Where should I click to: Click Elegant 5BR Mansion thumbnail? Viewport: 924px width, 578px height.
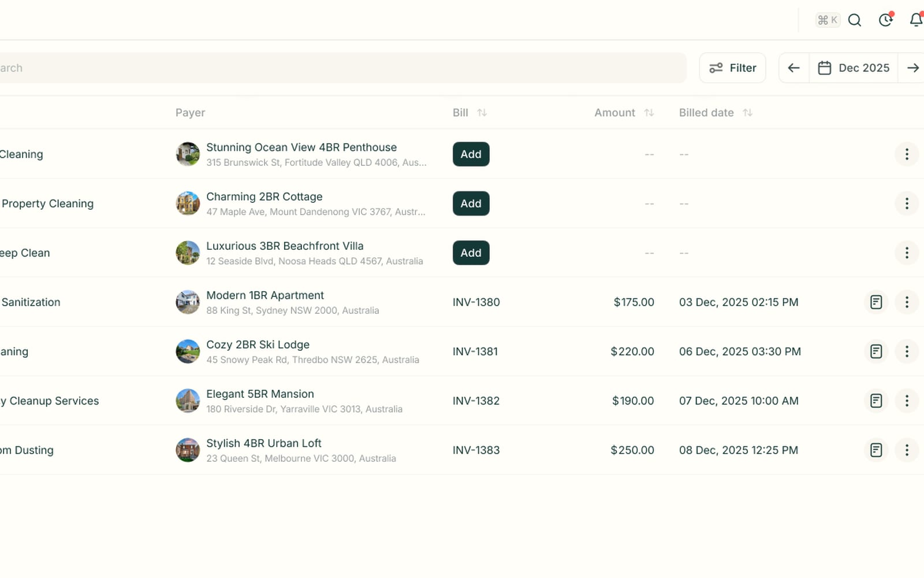(x=188, y=401)
